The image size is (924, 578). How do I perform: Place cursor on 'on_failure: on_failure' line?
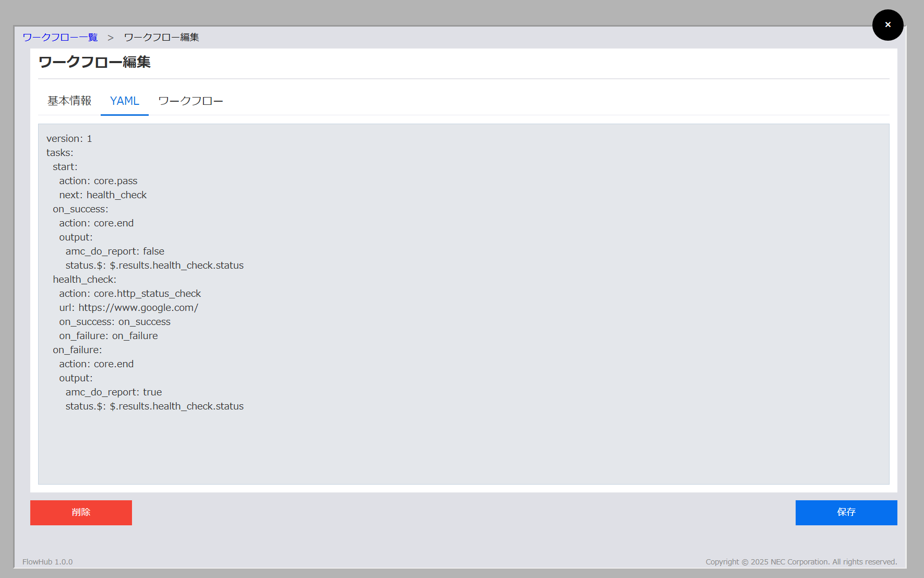click(x=109, y=336)
